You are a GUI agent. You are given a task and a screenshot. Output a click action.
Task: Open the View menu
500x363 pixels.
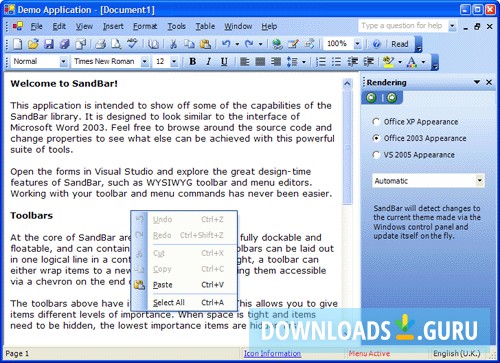point(84,26)
